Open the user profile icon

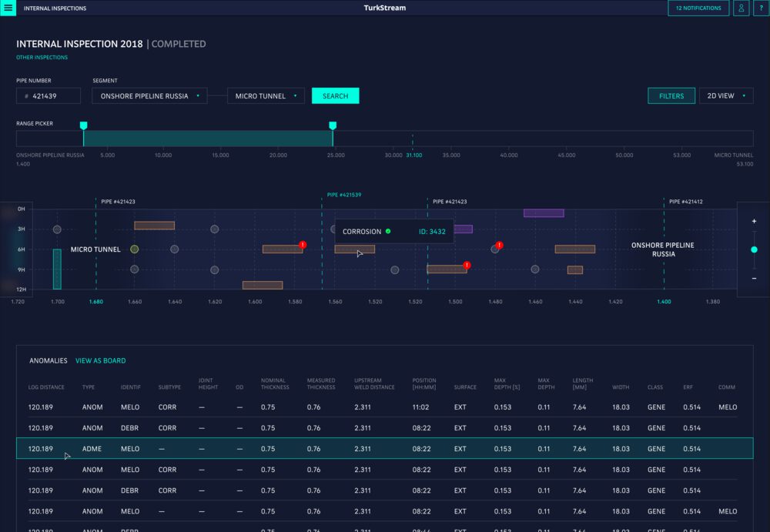coord(741,8)
